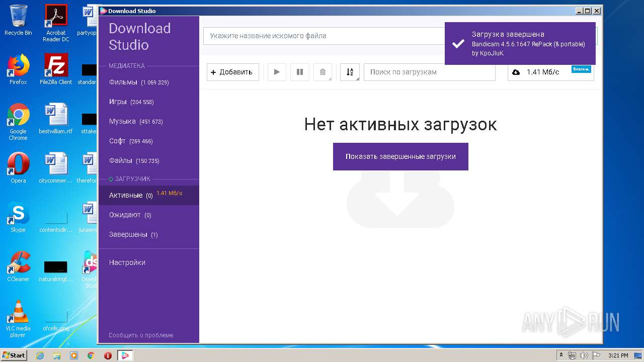The height and width of the screenshot is (362, 644).
Task: Click the Download Studio logo text
Action: [x=139, y=36]
